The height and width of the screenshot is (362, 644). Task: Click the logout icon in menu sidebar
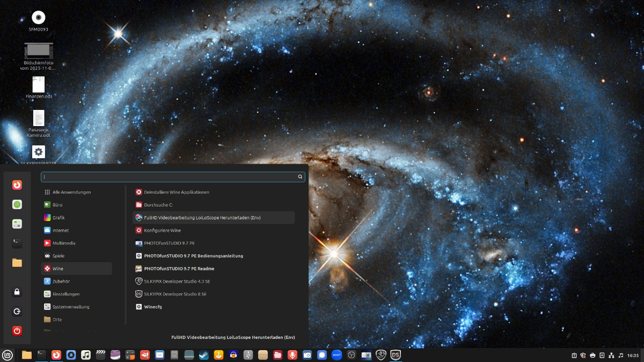coord(17,311)
